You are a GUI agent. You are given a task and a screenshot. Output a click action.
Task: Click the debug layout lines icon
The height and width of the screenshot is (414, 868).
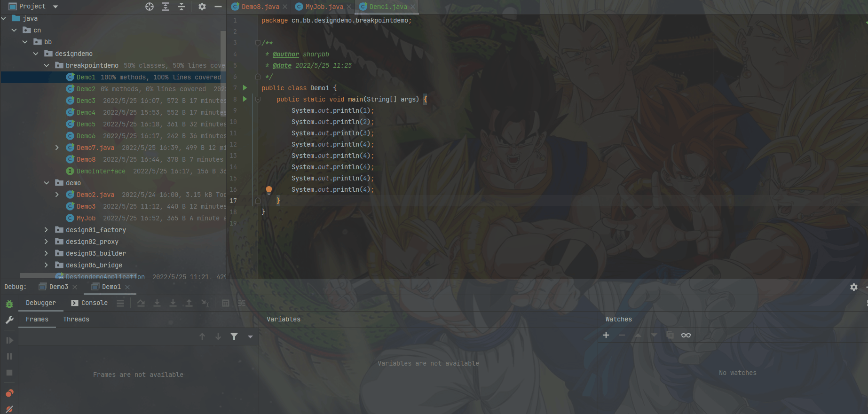coord(120,303)
